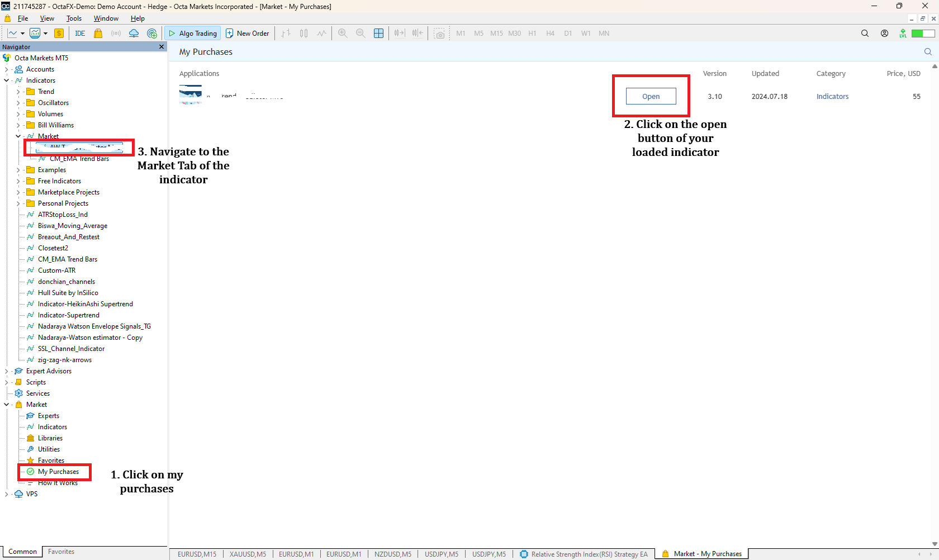Click the purchased application thumbnail
The width and height of the screenshot is (939, 560).
point(191,94)
